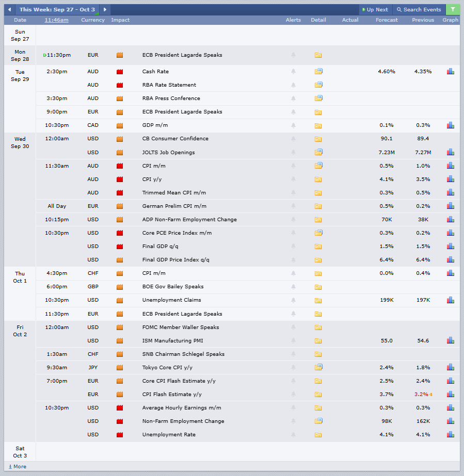Open detail folder for Unemployment Claims
The width and height of the screenshot is (464, 476).
click(318, 301)
